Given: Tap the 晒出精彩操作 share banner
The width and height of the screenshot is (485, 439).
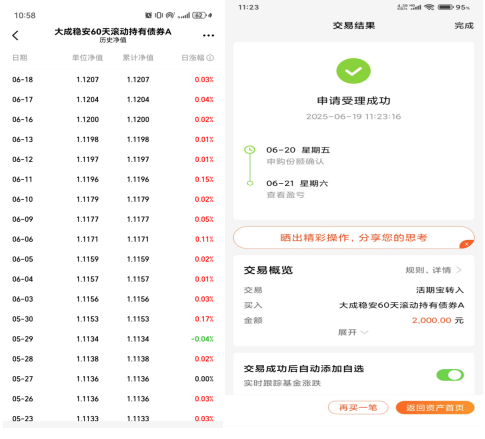Looking at the screenshot, I should pos(354,238).
